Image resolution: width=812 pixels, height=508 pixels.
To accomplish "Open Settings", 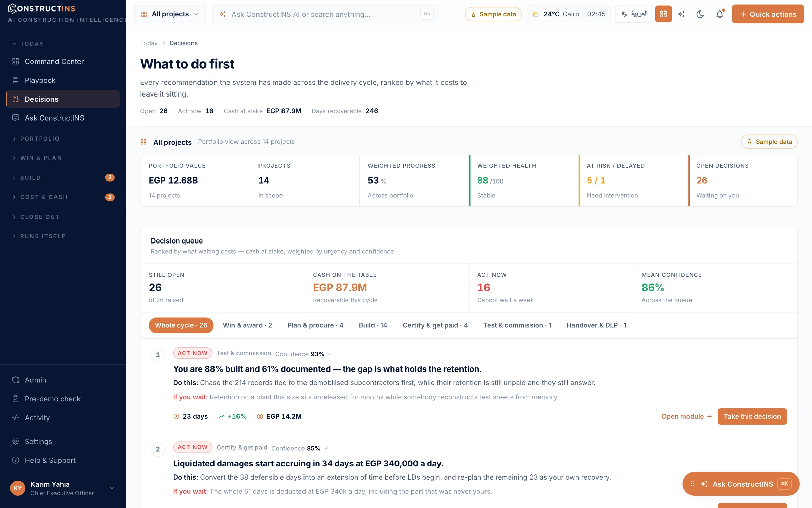I will click(63, 441).
